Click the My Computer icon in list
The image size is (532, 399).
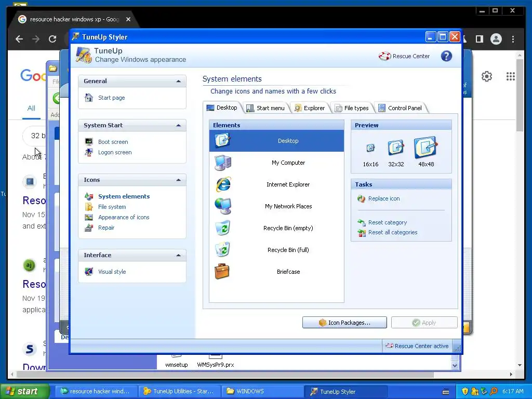point(223,163)
